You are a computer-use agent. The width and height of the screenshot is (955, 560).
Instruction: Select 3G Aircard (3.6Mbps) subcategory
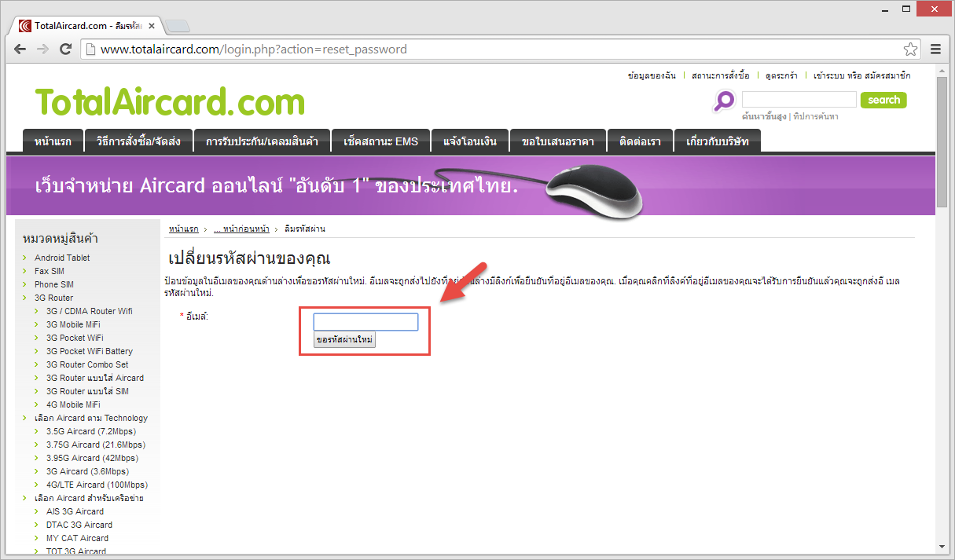[x=87, y=471]
